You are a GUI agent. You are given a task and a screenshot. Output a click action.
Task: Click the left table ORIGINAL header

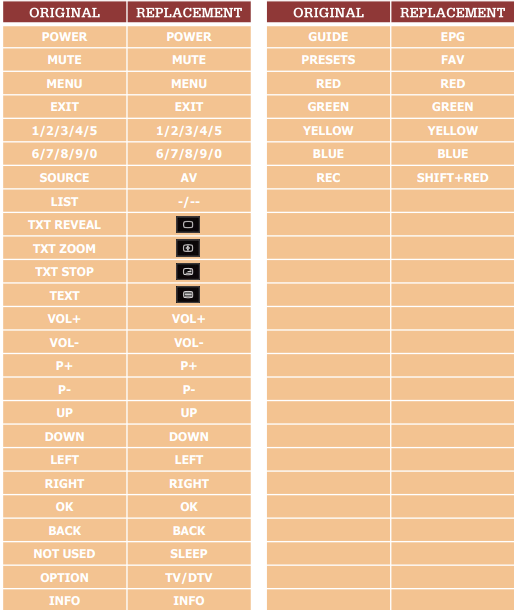click(x=65, y=12)
